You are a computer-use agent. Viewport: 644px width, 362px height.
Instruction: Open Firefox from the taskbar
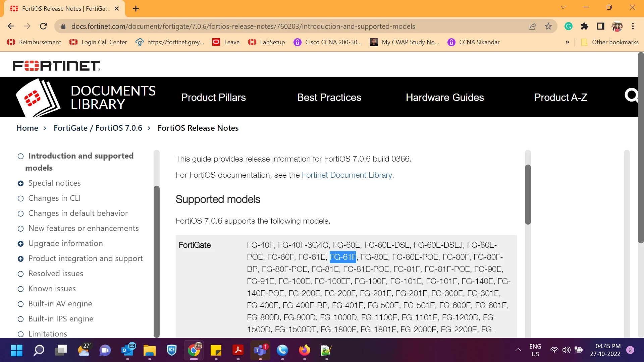305,351
